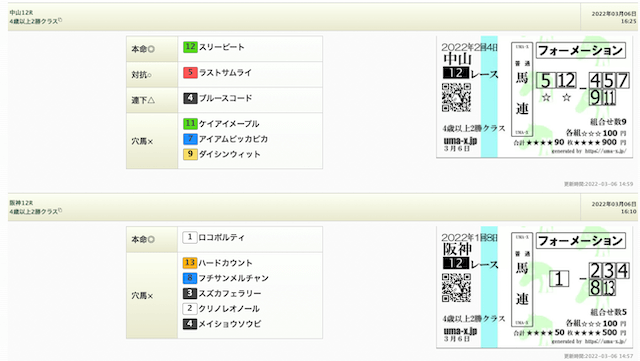Click the 対抗○ label cell
Viewport: 640px width, 361px height.
pyautogui.click(x=152, y=75)
